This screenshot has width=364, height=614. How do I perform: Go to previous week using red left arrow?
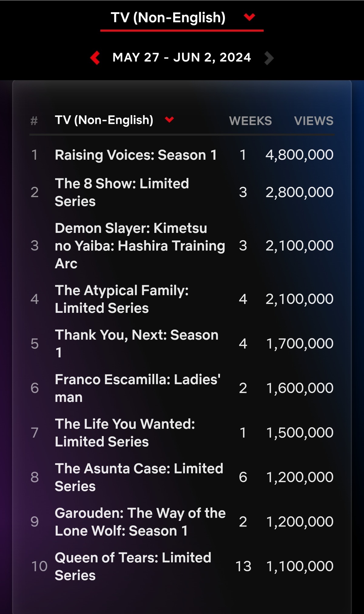95,58
